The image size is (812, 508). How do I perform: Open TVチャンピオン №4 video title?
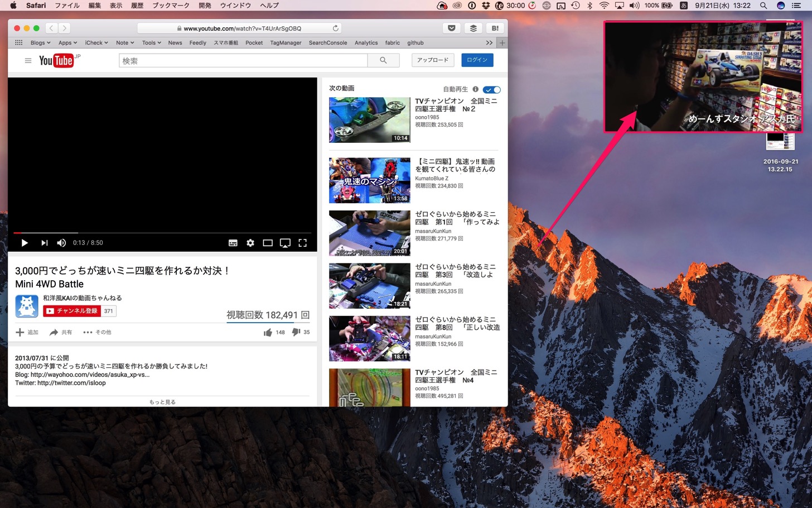pos(456,376)
